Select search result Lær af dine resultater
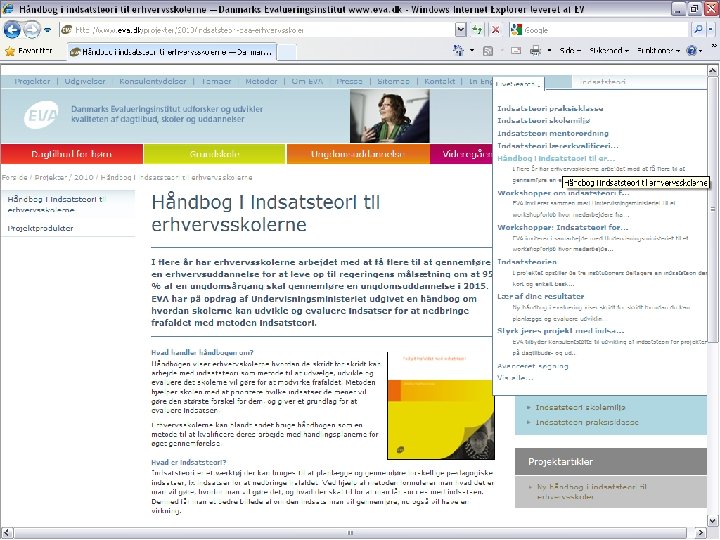Viewport: 720px width, 540px height. pos(540,297)
